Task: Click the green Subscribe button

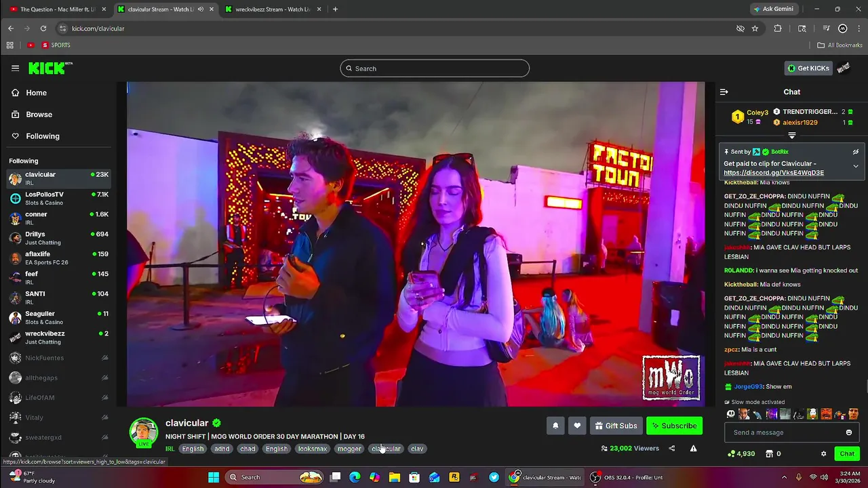Action: point(674,426)
